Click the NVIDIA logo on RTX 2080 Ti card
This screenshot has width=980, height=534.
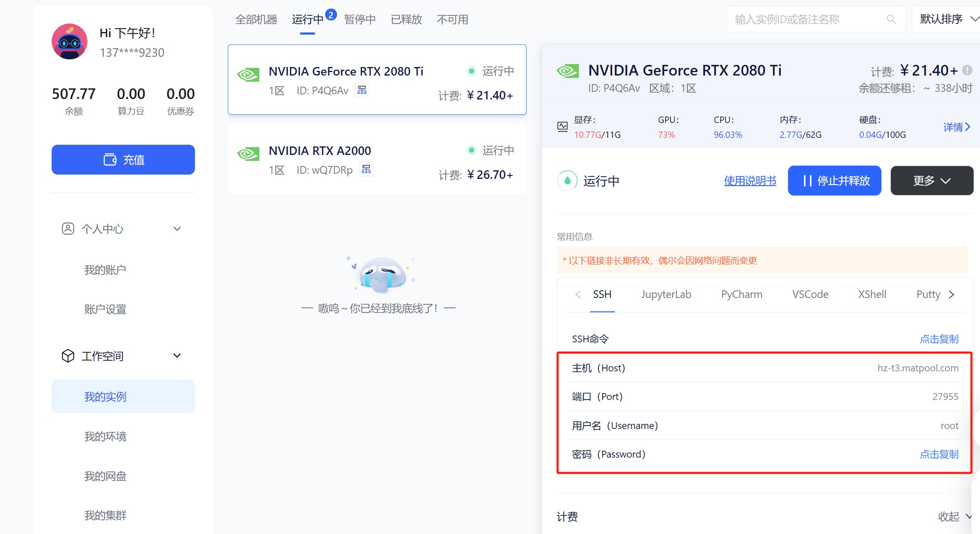(x=248, y=75)
